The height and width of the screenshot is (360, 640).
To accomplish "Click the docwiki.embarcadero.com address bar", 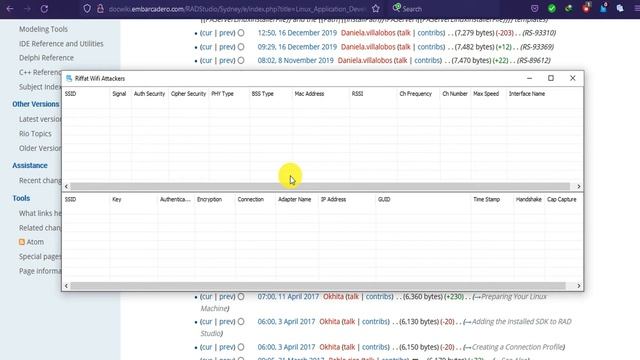I will (237, 9).
